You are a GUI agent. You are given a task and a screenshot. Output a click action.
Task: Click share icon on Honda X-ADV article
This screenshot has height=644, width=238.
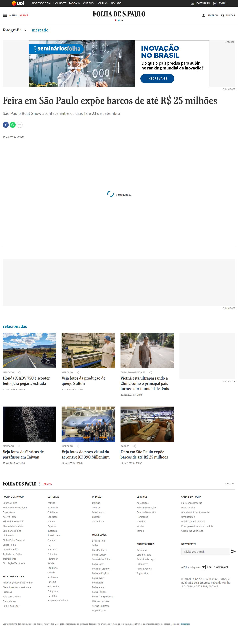pos(19,372)
